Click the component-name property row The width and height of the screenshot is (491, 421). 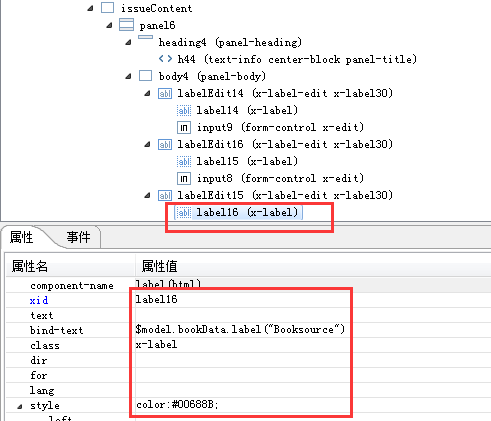(x=248, y=285)
